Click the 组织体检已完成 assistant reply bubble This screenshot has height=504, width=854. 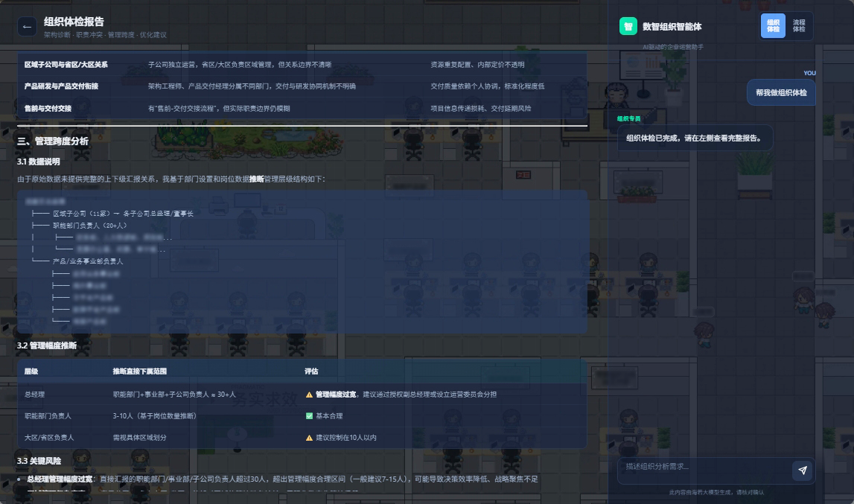694,138
